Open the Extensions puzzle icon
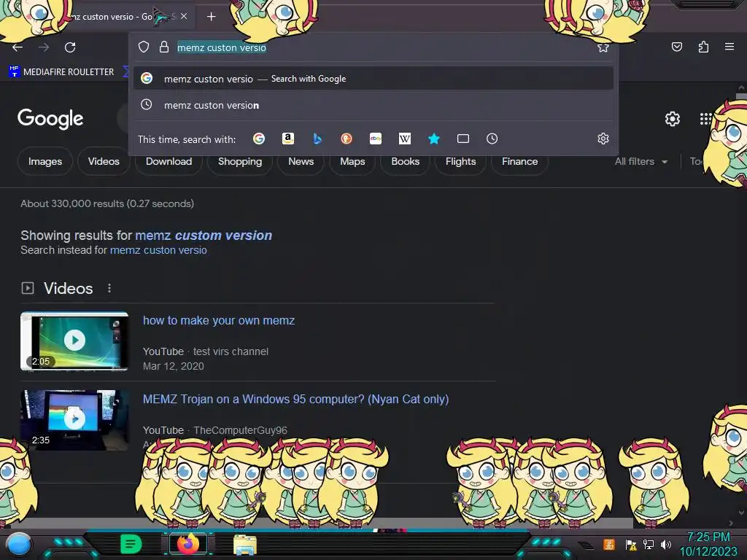Screen dimensions: 747x560 click(703, 47)
